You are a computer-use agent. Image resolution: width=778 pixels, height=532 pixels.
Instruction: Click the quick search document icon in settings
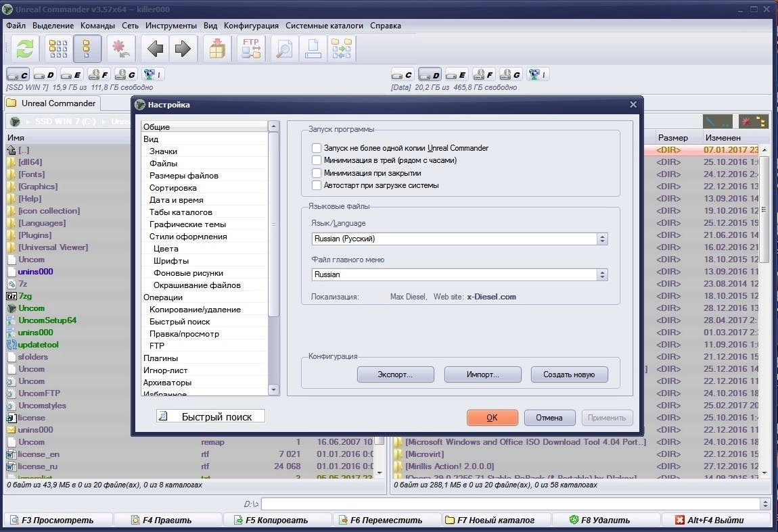click(163, 416)
